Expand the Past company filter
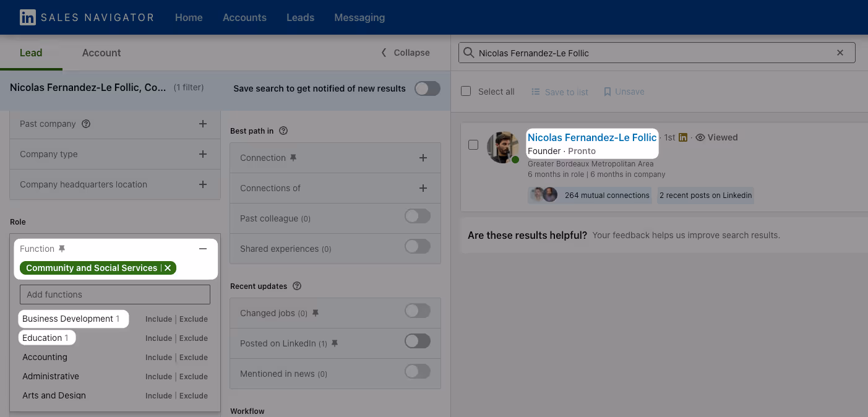The image size is (868, 417). click(202, 124)
